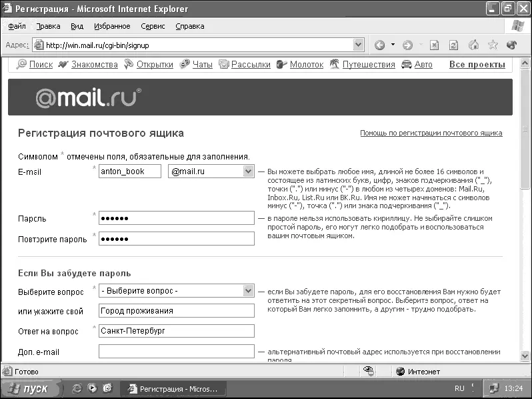Click the Forward navigation arrow icon
The image size is (532, 399).
[x=407, y=45]
